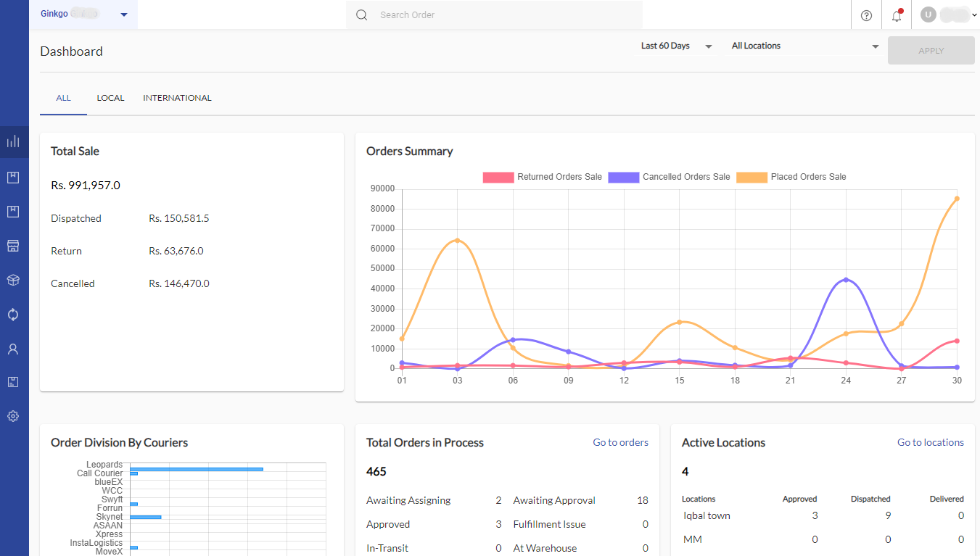Click the help question mark icon
980x556 pixels.
click(866, 15)
